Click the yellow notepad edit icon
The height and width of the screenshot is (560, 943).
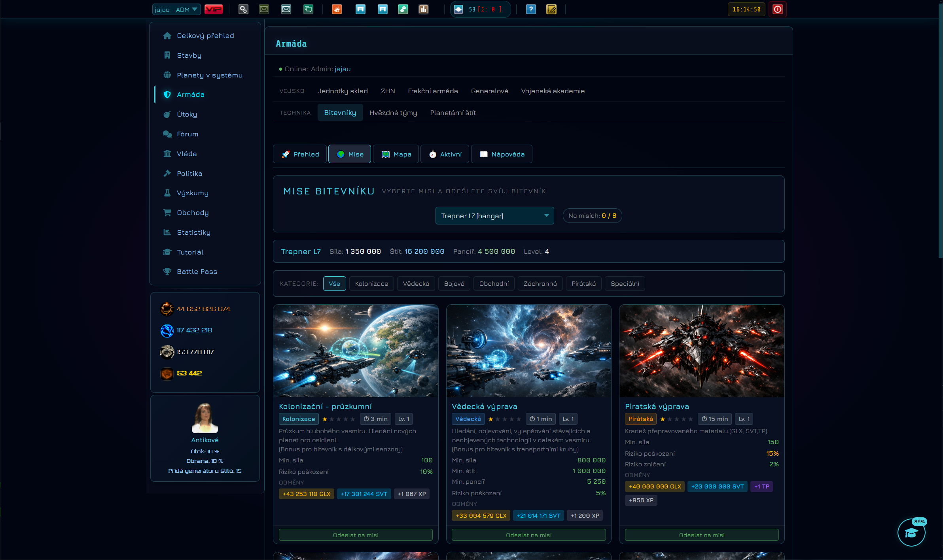point(551,9)
